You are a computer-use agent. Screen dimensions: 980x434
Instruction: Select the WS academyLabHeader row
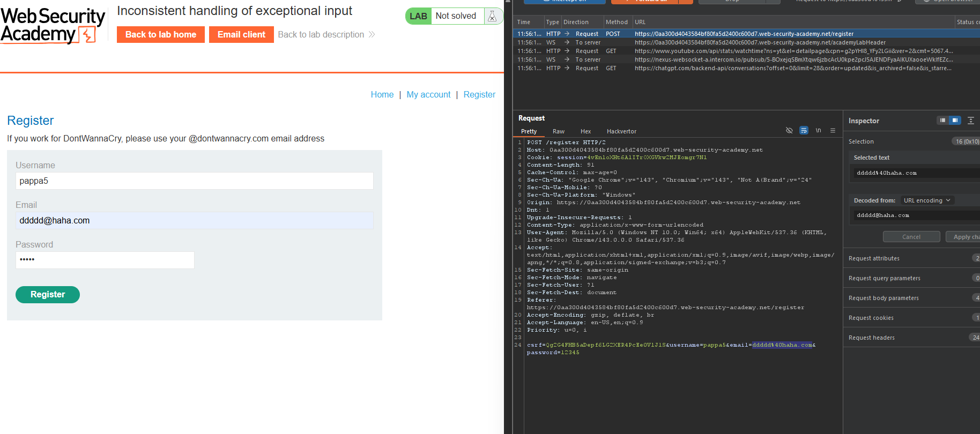click(x=746, y=42)
